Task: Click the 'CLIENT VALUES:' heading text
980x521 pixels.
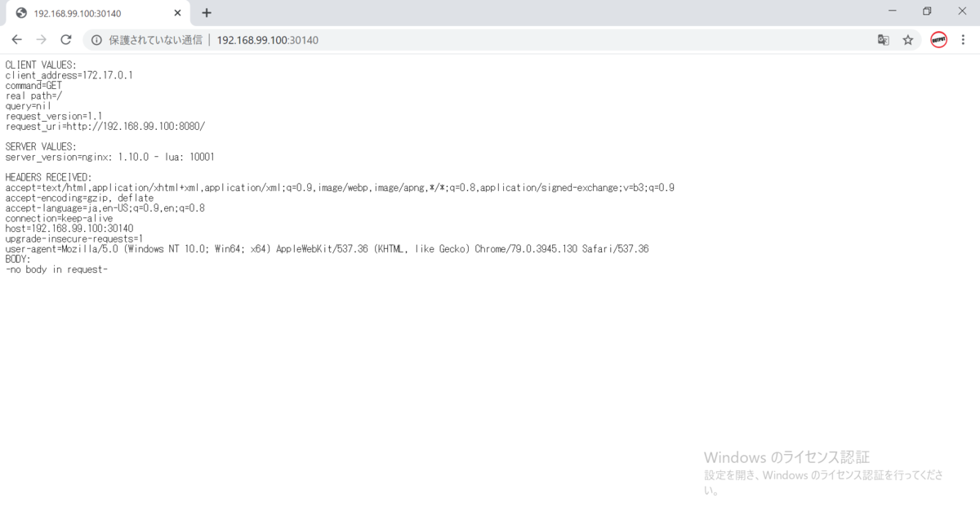Action: pos(41,65)
